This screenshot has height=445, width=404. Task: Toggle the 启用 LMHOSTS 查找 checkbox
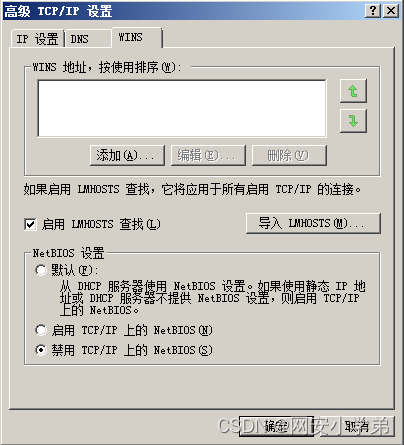tap(30, 224)
